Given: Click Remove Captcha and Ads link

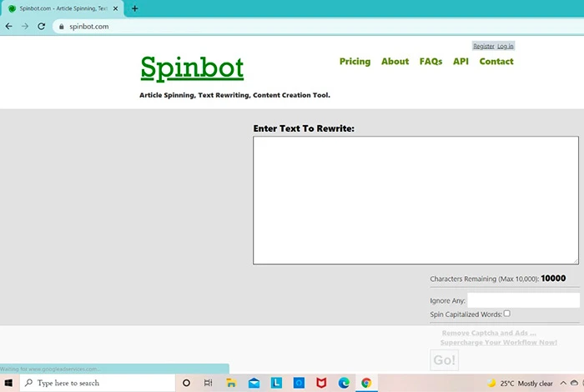Looking at the screenshot, I should pos(489,333).
